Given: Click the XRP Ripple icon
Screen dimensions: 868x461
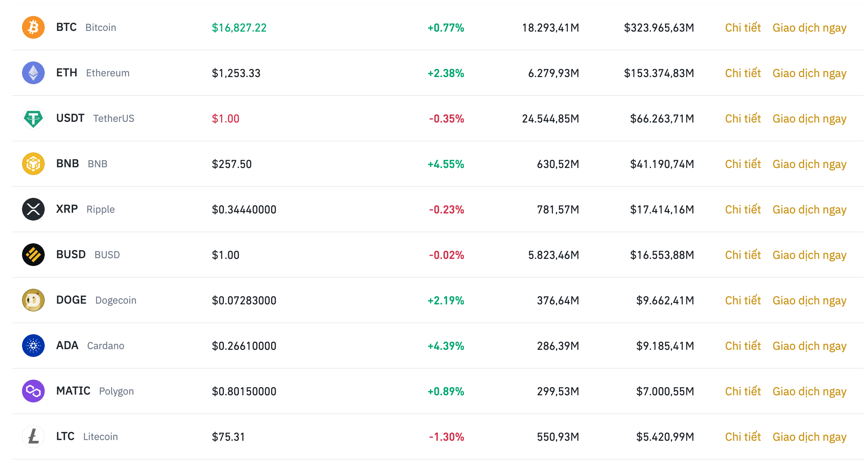Looking at the screenshot, I should click(x=33, y=209).
